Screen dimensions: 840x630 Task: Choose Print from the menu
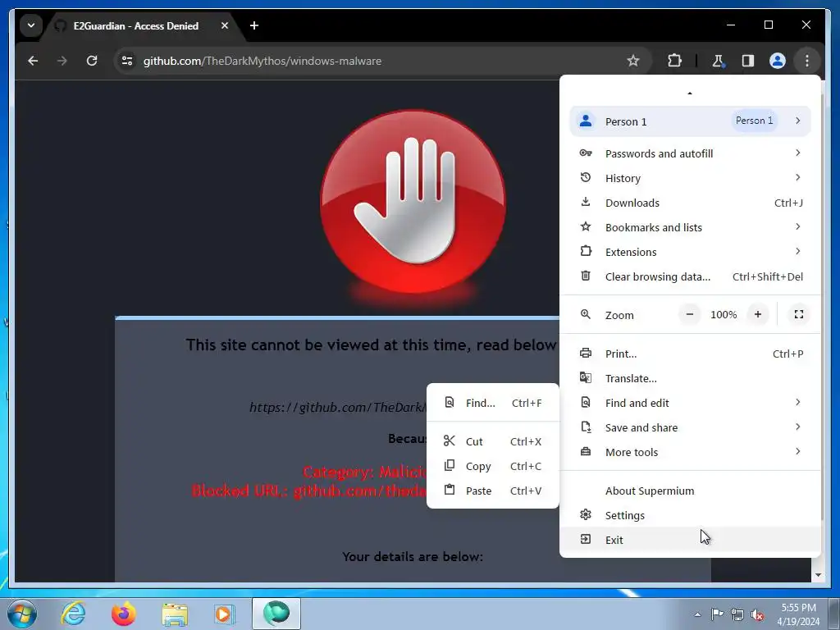point(690,354)
